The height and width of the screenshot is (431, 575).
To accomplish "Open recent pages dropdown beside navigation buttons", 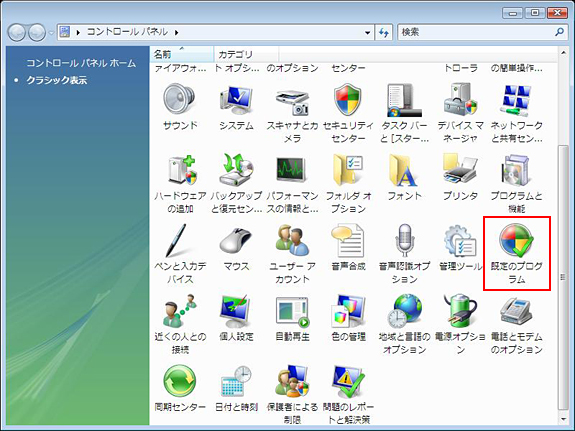I will click(x=51, y=33).
